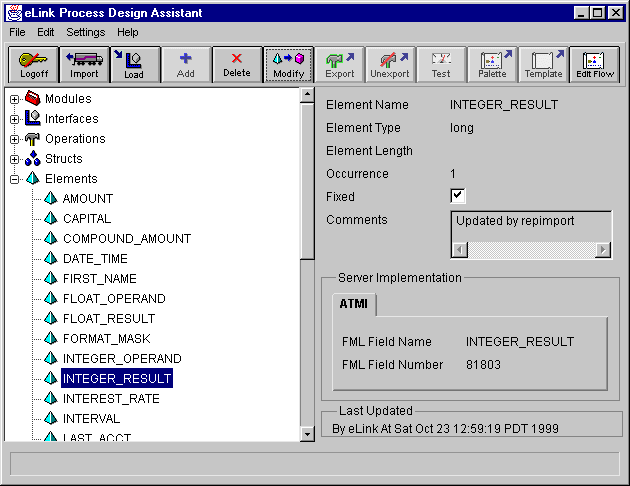This screenshot has width=630, height=486.
Task: Click the Delete X toolbar button
Action: point(237,65)
